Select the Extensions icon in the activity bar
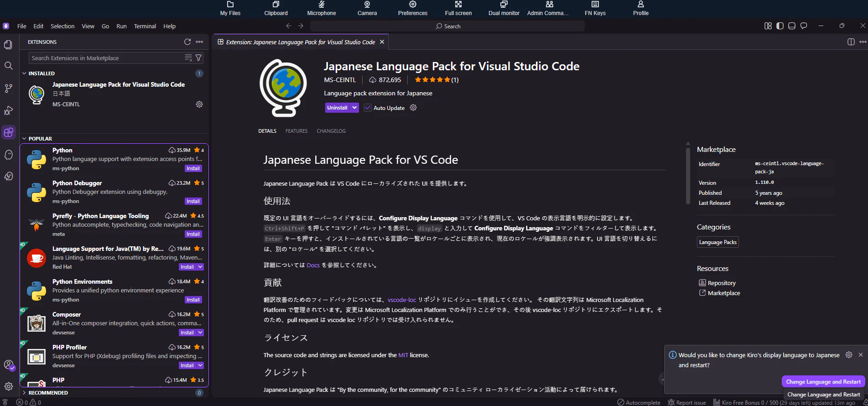868x406 pixels. pyautogui.click(x=8, y=133)
